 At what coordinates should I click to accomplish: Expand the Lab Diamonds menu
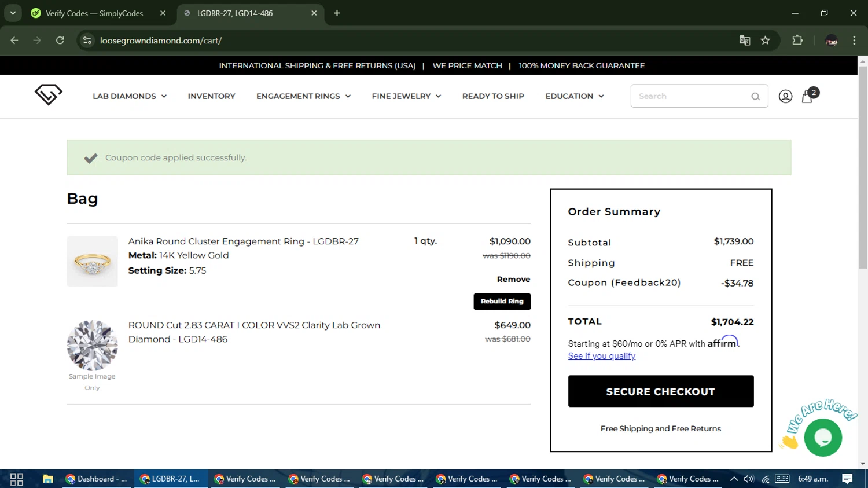click(x=130, y=96)
